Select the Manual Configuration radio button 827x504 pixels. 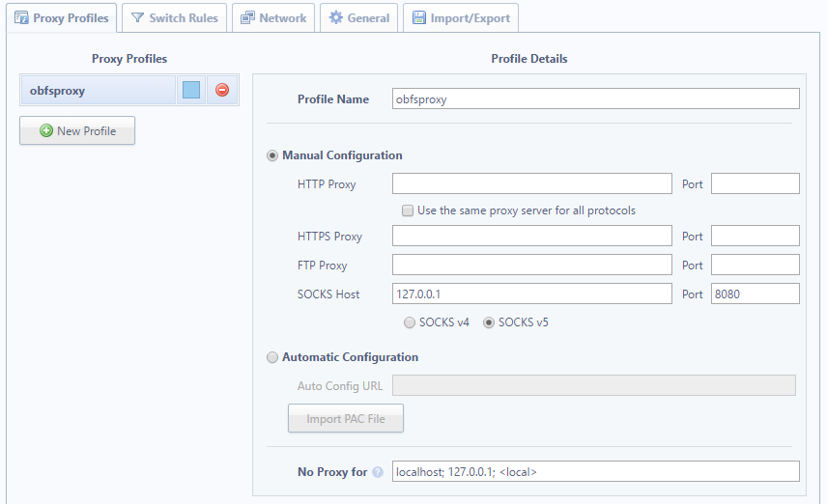[x=272, y=155]
